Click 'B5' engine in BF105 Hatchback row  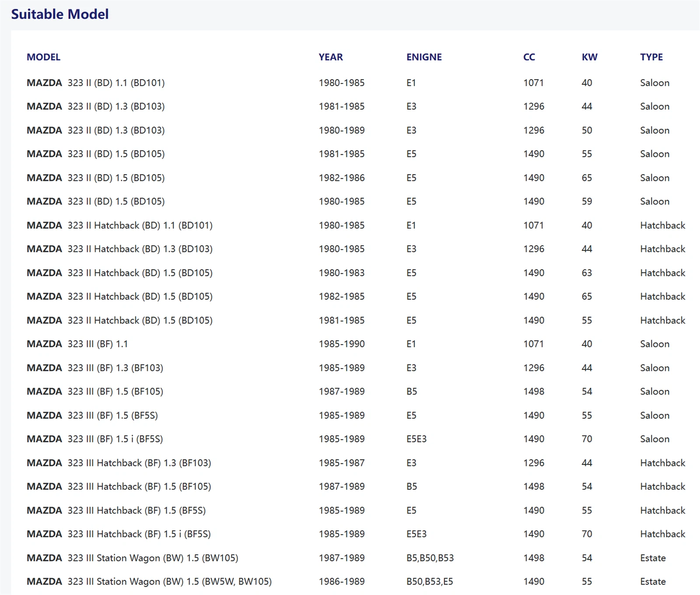click(x=412, y=487)
